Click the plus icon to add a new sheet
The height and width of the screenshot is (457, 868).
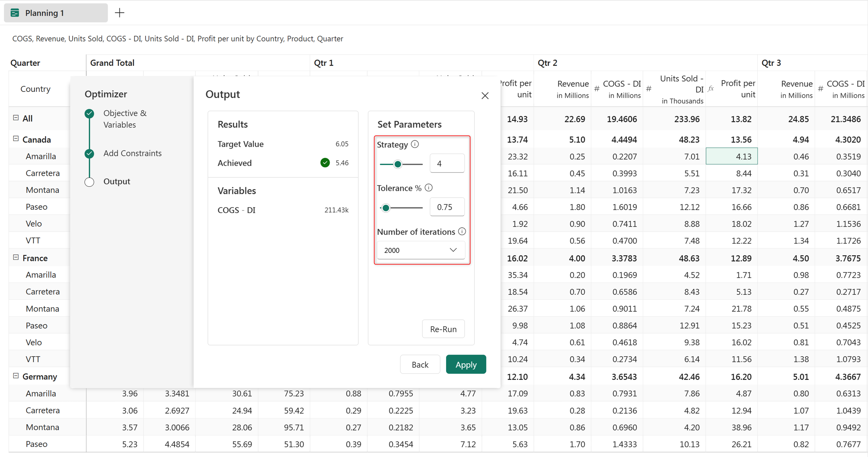[x=119, y=13]
